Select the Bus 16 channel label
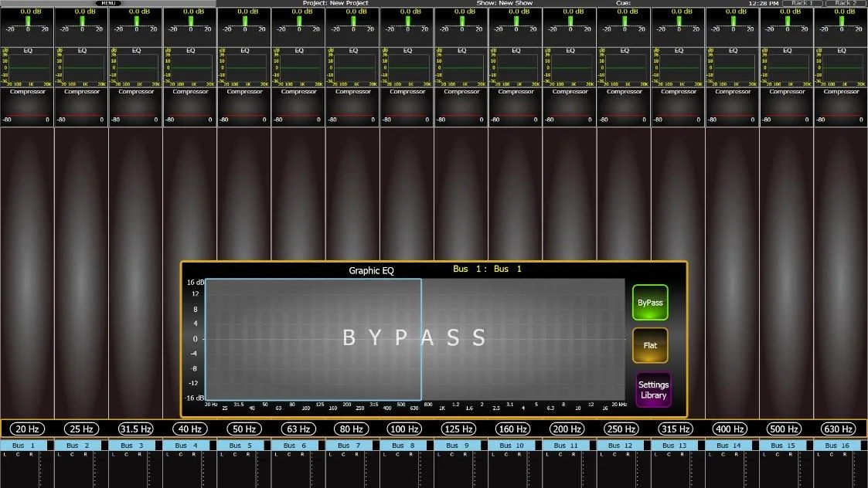 [x=837, y=446]
